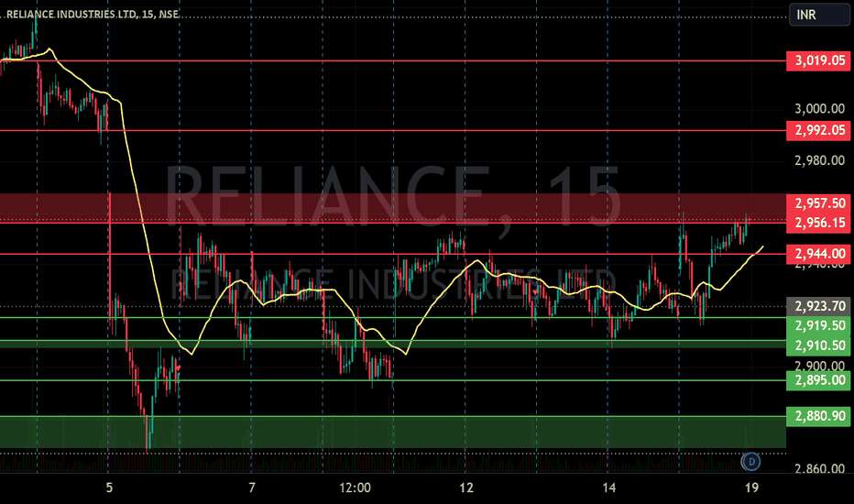The image size is (854, 504).
Task: Click the 3,000.00 price scale value
Action: coord(820,109)
